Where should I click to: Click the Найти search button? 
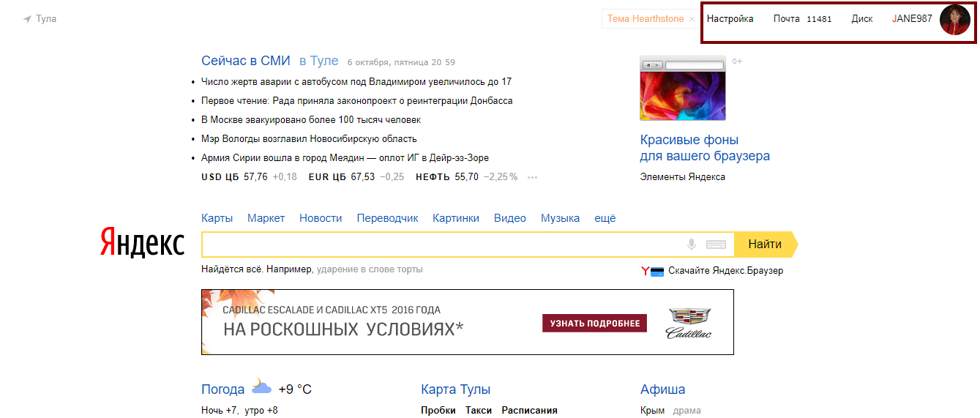point(765,245)
